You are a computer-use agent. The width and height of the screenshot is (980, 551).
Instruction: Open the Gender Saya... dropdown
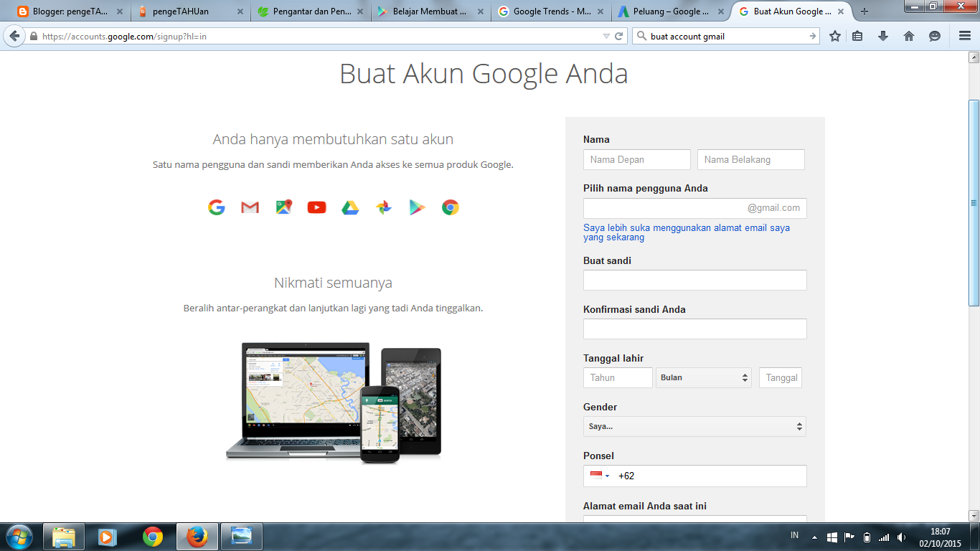click(694, 426)
